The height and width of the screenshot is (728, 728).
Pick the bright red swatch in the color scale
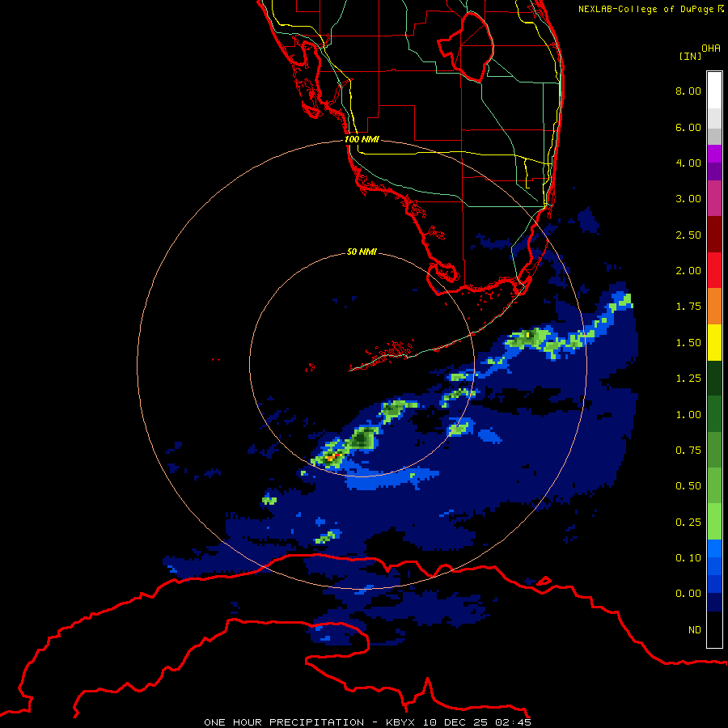point(714,270)
